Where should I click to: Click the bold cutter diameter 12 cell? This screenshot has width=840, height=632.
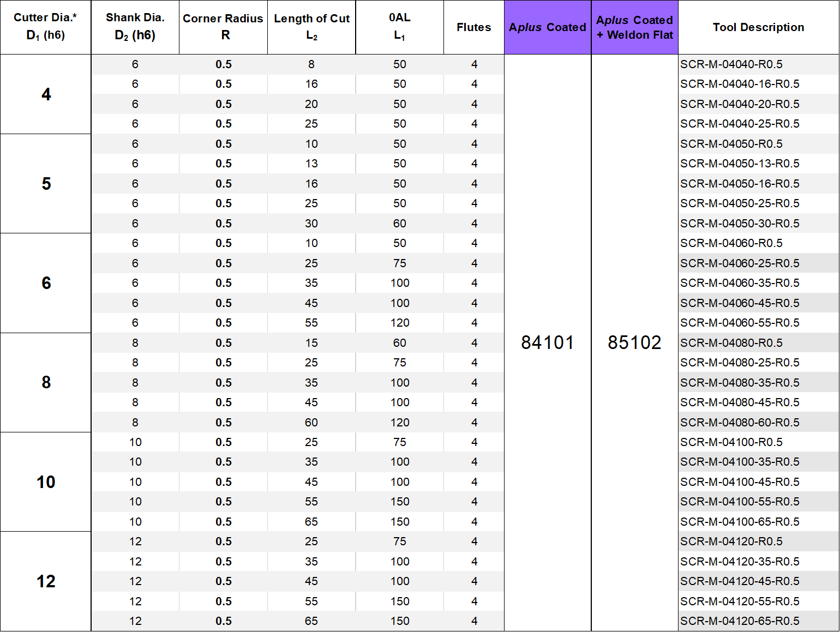(x=46, y=581)
